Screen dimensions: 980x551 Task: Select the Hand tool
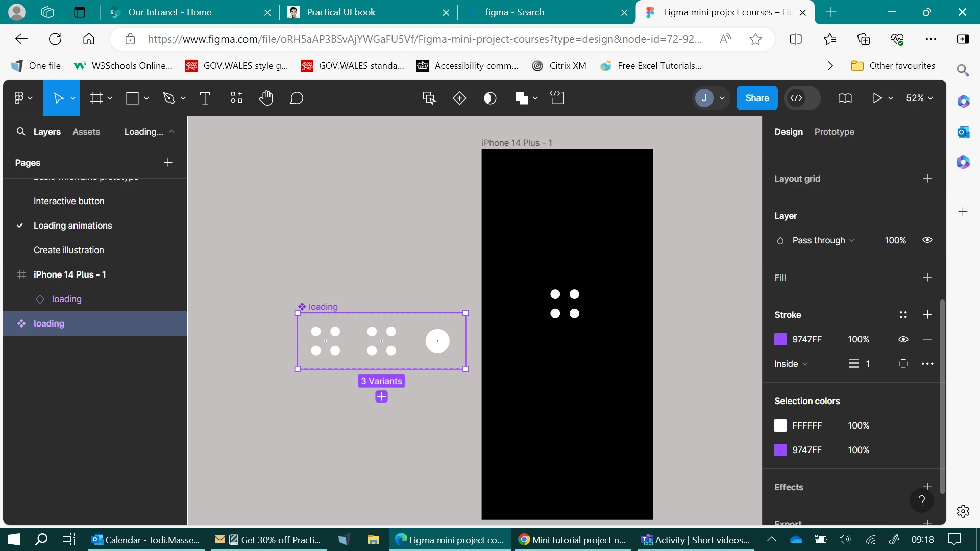pos(266,98)
